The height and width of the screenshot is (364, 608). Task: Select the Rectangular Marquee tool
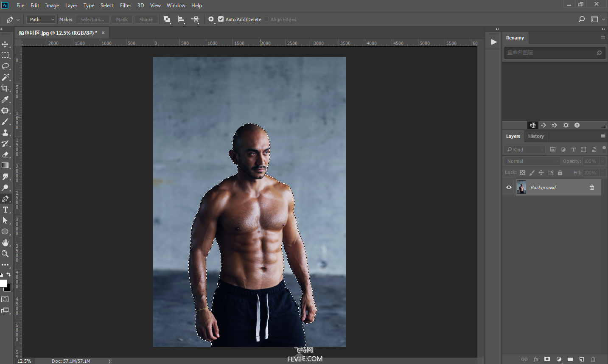(5, 55)
